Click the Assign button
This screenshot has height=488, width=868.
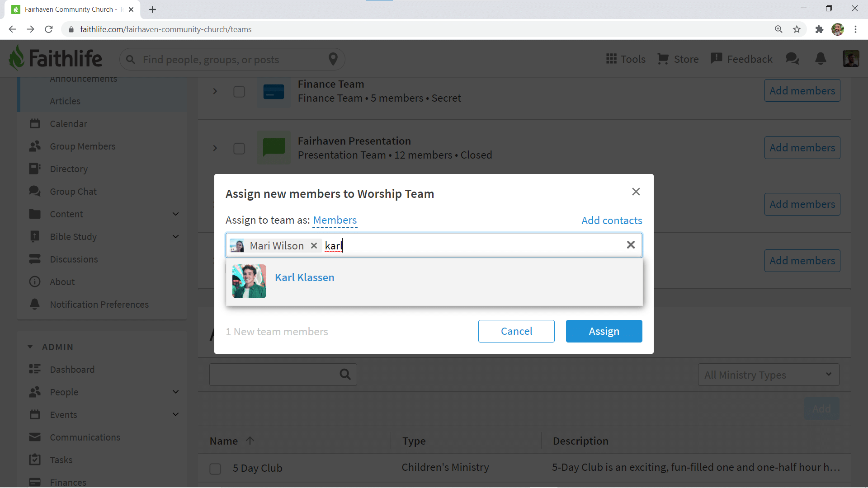click(604, 331)
